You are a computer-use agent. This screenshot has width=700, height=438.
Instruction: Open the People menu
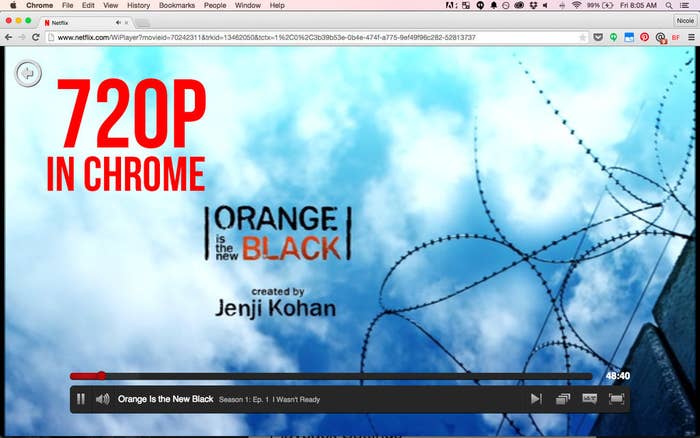coord(215,5)
